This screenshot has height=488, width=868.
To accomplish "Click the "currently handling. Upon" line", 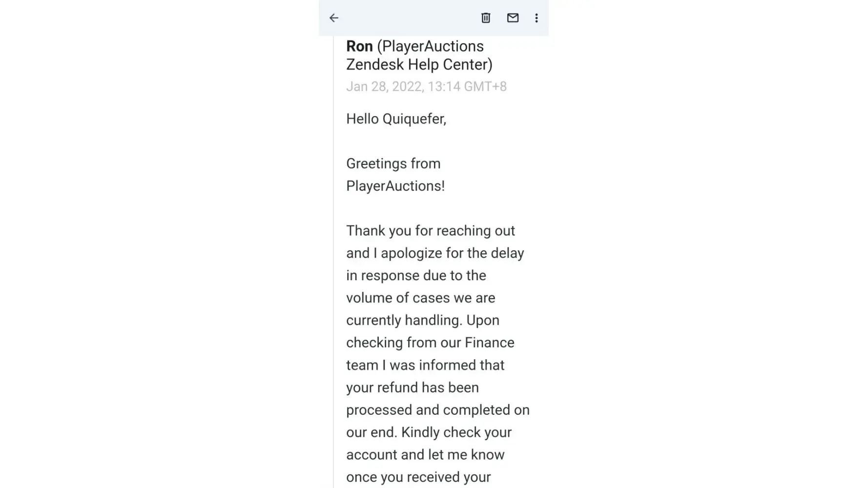I will (x=423, y=321).
